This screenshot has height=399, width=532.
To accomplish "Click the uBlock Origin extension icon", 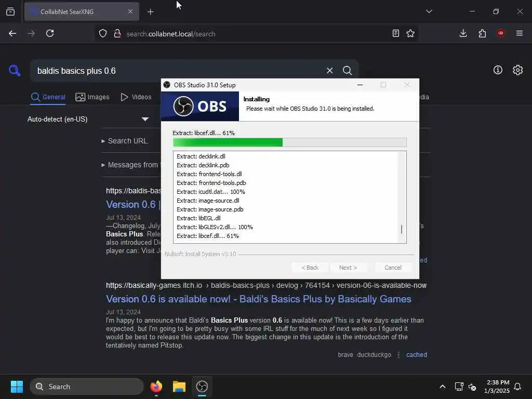I will [x=501, y=33].
